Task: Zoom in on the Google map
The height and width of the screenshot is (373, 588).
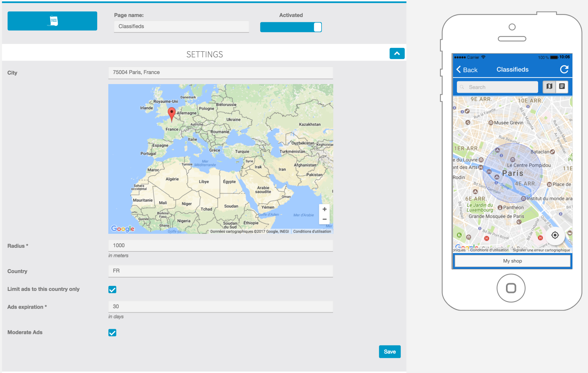Action: point(324,209)
